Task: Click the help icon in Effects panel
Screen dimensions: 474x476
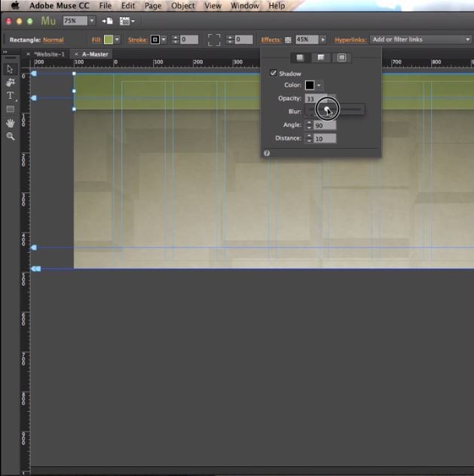Action: 267,153
